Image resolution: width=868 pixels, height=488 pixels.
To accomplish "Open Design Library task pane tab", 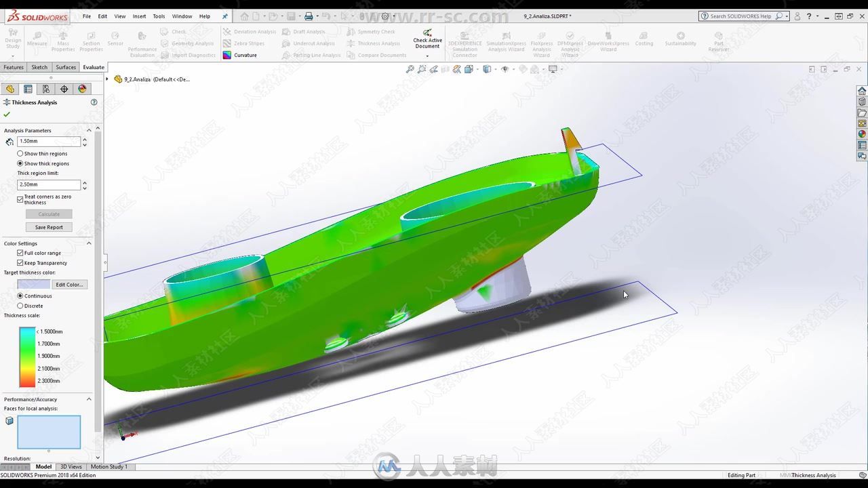I will pyautogui.click(x=862, y=102).
